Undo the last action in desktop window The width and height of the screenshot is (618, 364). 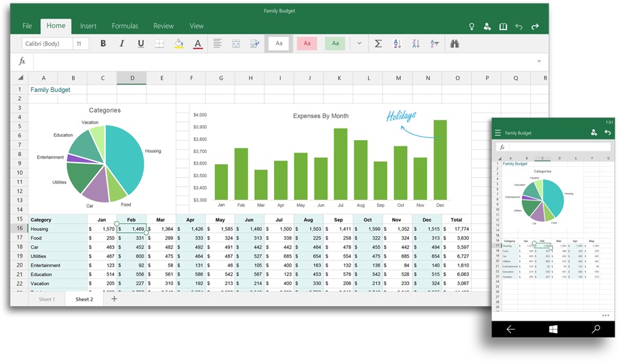click(x=518, y=26)
